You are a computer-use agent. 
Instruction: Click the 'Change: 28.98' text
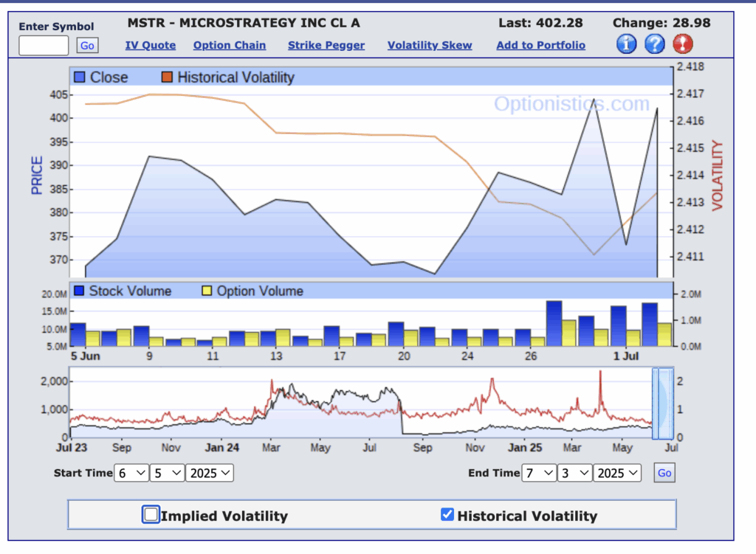pos(661,23)
